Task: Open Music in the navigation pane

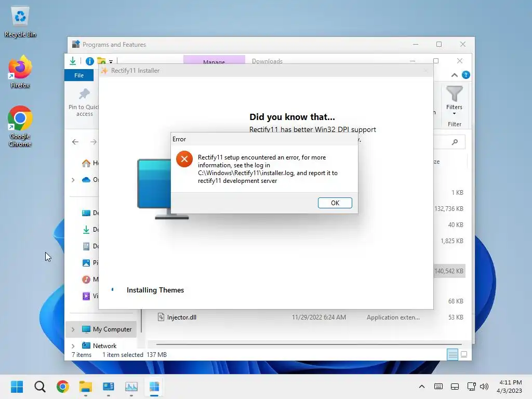Action: coord(90,279)
